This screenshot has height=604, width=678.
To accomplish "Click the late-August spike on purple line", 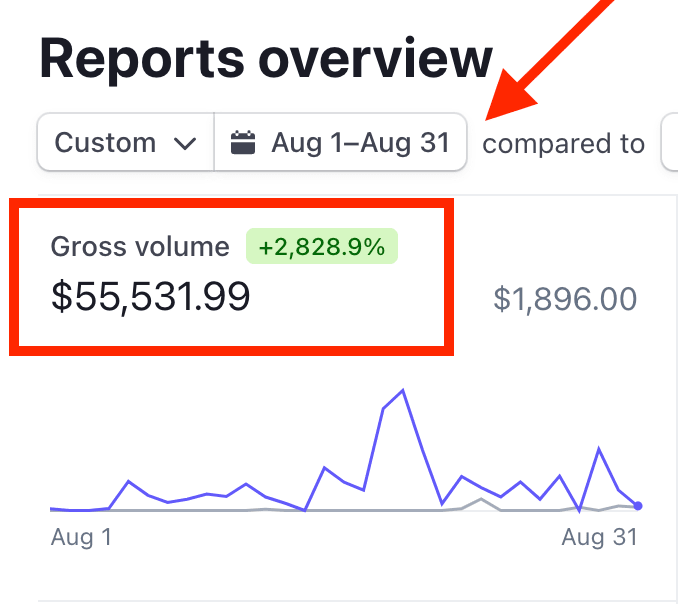I will [x=599, y=449].
